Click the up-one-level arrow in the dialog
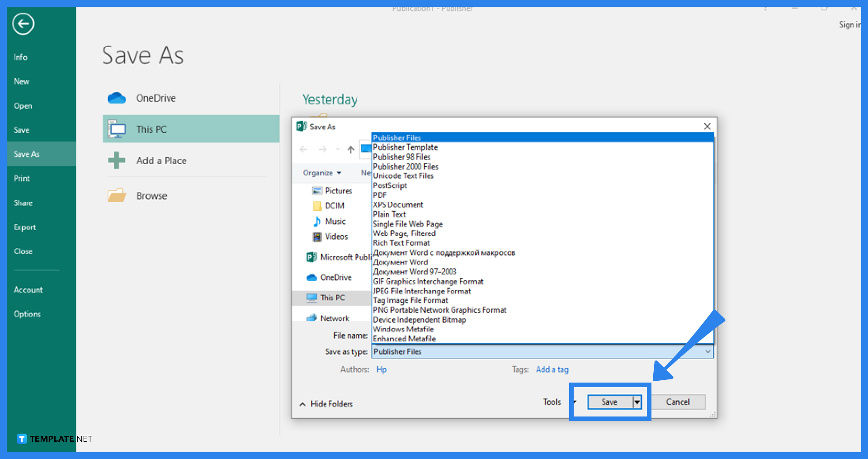Screen dimensions: 868x459 point(350,150)
